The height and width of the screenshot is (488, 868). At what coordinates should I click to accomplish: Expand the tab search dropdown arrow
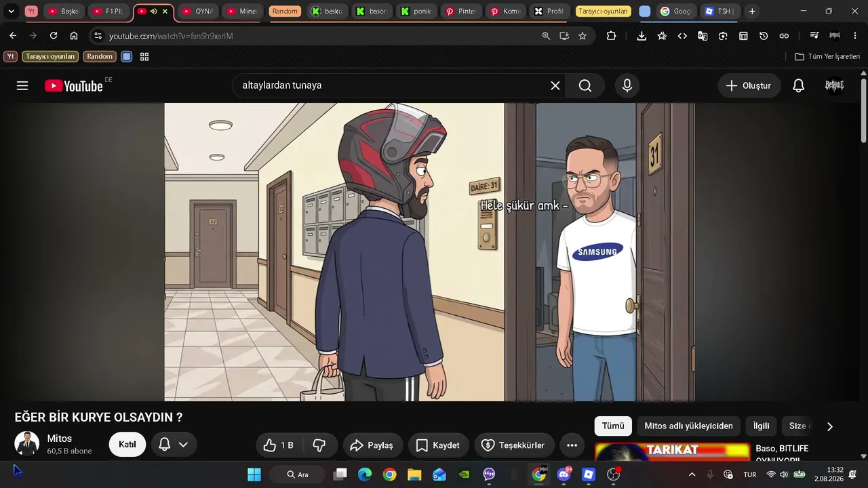click(12, 12)
